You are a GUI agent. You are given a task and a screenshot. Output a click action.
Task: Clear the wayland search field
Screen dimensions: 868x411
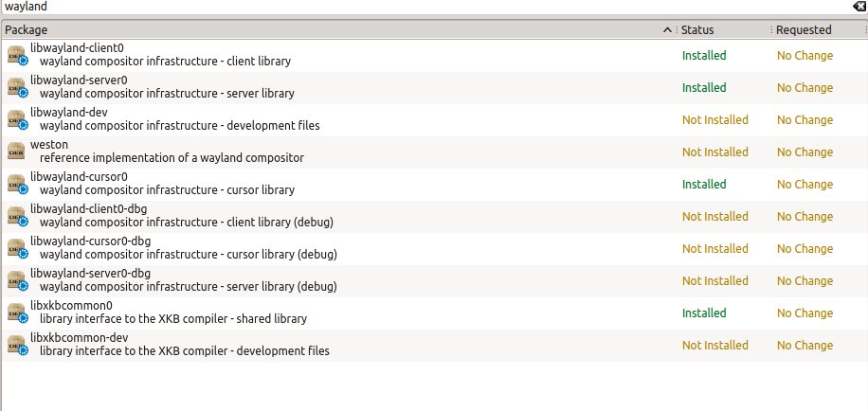coord(859,7)
